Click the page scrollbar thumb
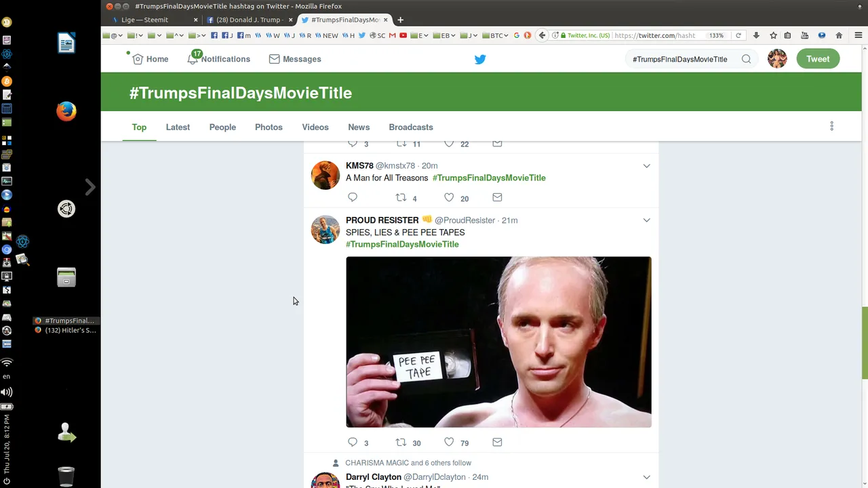This screenshot has width=868, height=488. (865, 343)
